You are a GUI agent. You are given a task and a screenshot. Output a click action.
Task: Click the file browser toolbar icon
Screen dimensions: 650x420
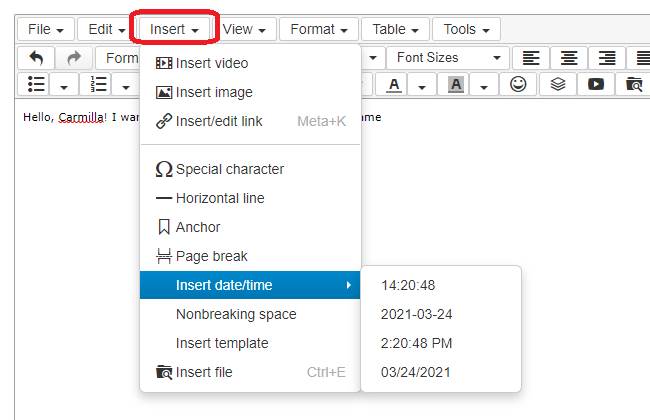[634, 84]
